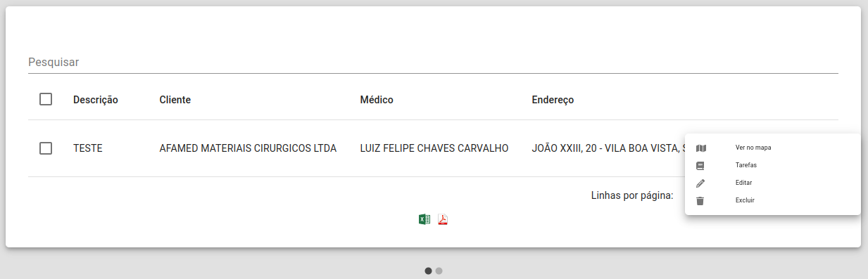Export table with the green Excel icon
Image resolution: width=868 pixels, height=279 pixels.
tap(424, 219)
